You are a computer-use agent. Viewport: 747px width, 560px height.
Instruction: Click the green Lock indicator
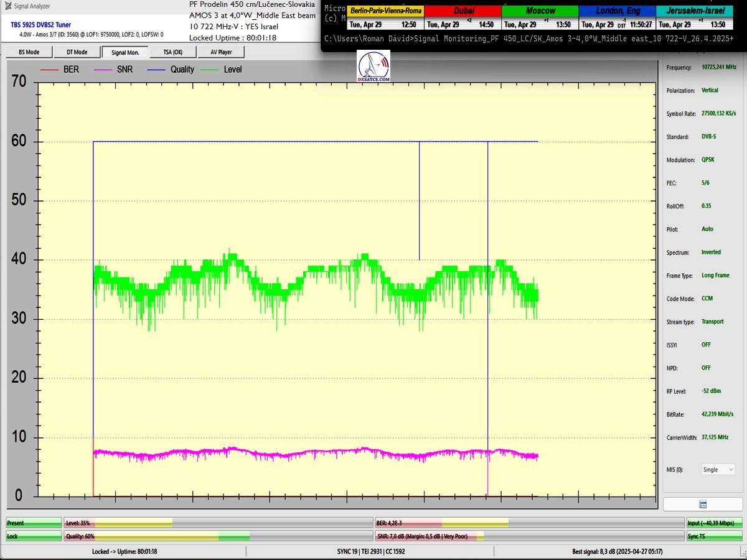click(34, 536)
